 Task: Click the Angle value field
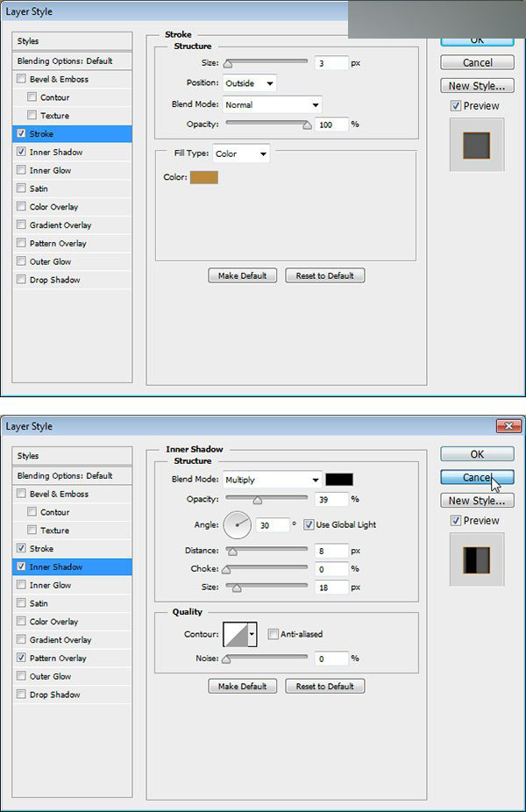pyautogui.click(x=273, y=525)
